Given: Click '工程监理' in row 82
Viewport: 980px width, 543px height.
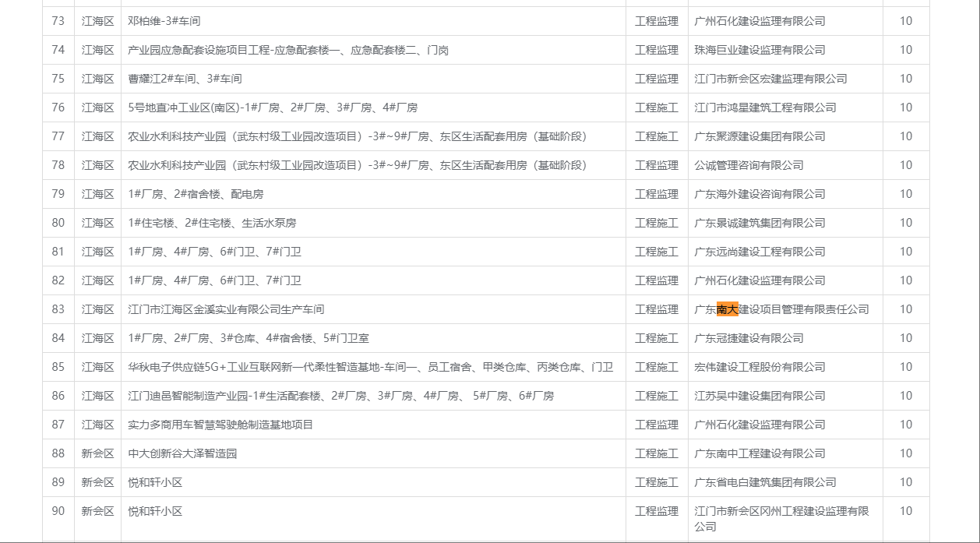Looking at the screenshot, I should tap(657, 280).
